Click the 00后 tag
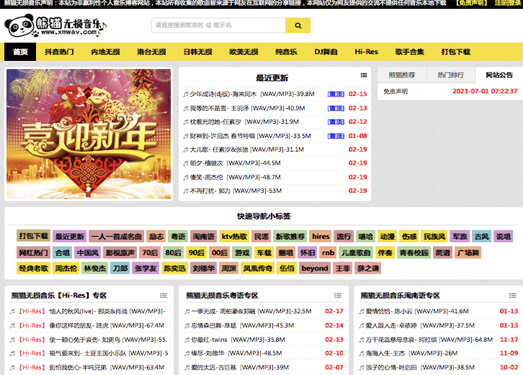523x375 pixels. (x=219, y=253)
